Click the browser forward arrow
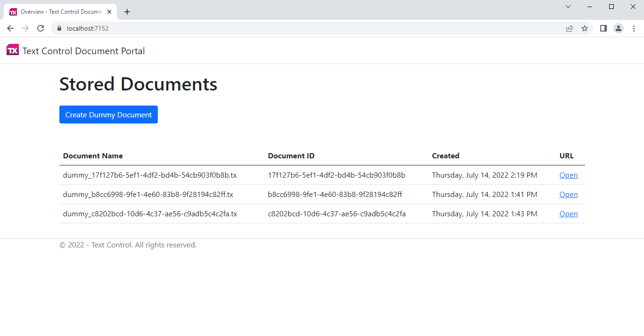Viewport: 644px width, 336px height. pyautogui.click(x=25, y=28)
